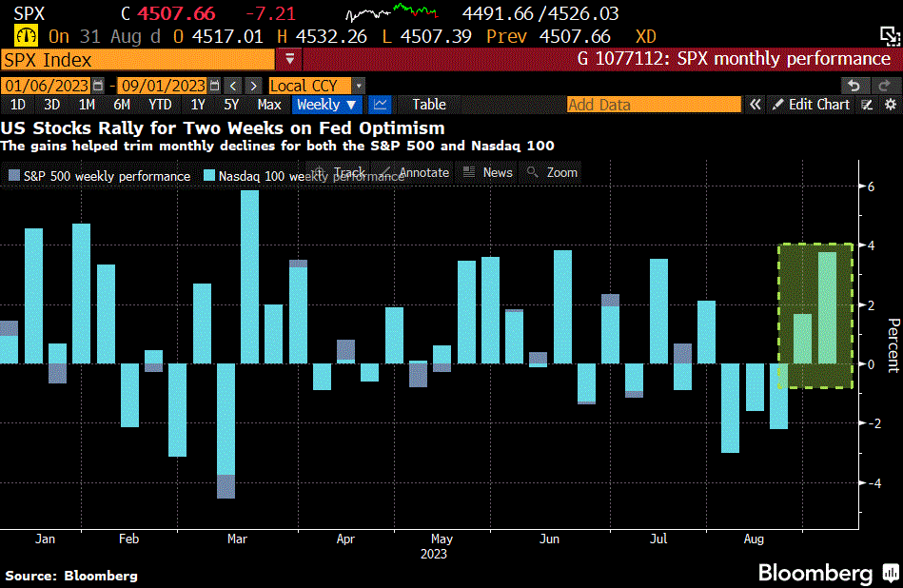
Task: Click S&P 500 weekly performance legend swatch
Action: [x=14, y=176]
